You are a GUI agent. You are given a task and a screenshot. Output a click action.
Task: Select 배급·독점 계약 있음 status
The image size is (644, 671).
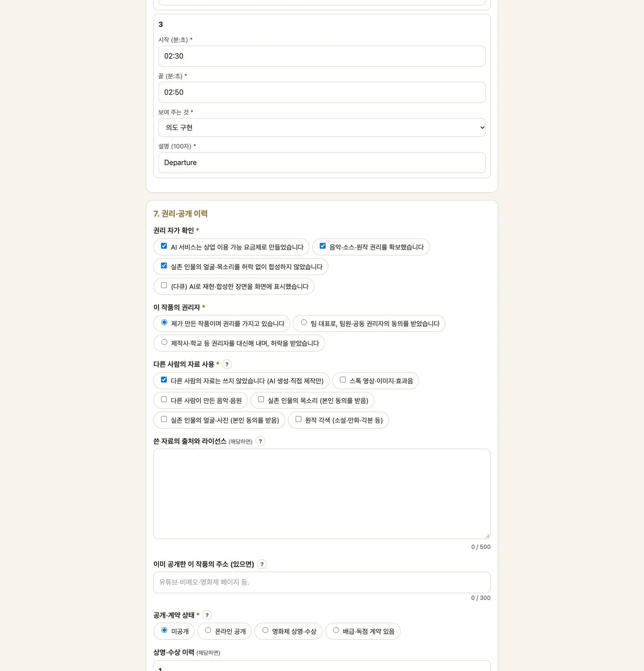[336, 630]
